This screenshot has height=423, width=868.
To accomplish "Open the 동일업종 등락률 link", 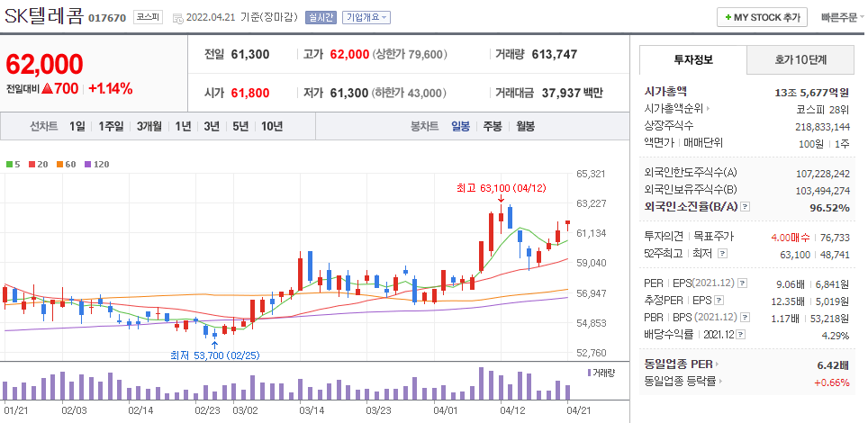I will (x=681, y=381).
